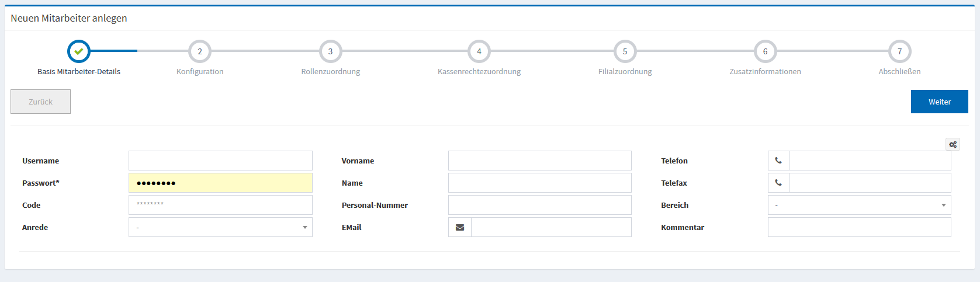Switch to step 6 Zusatzinformationen

click(765, 51)
